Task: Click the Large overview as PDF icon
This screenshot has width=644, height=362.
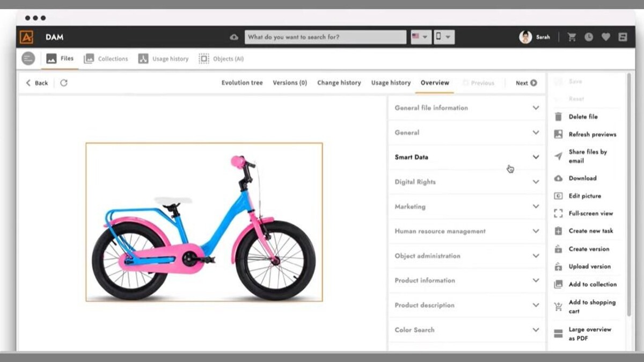Action: 558,334
